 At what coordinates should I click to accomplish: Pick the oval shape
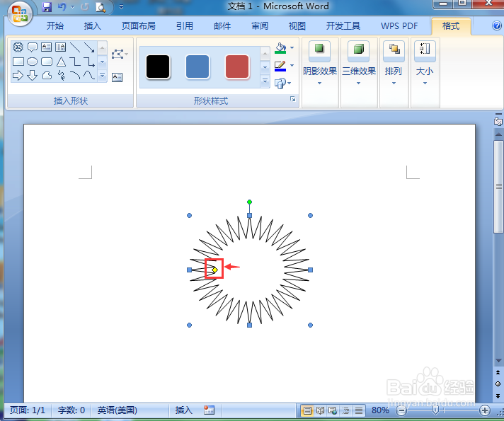pos(32,62)
